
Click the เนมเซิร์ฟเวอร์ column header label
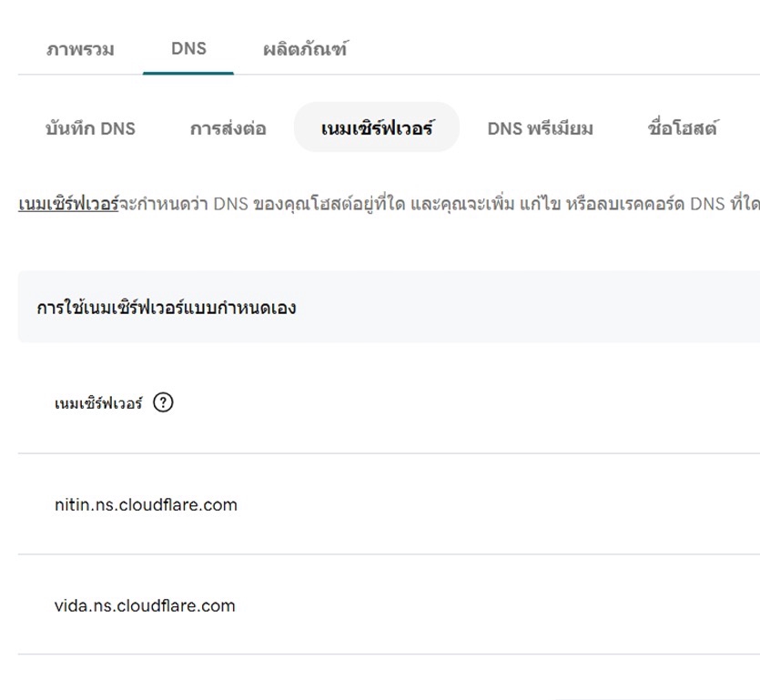[100, 401]
